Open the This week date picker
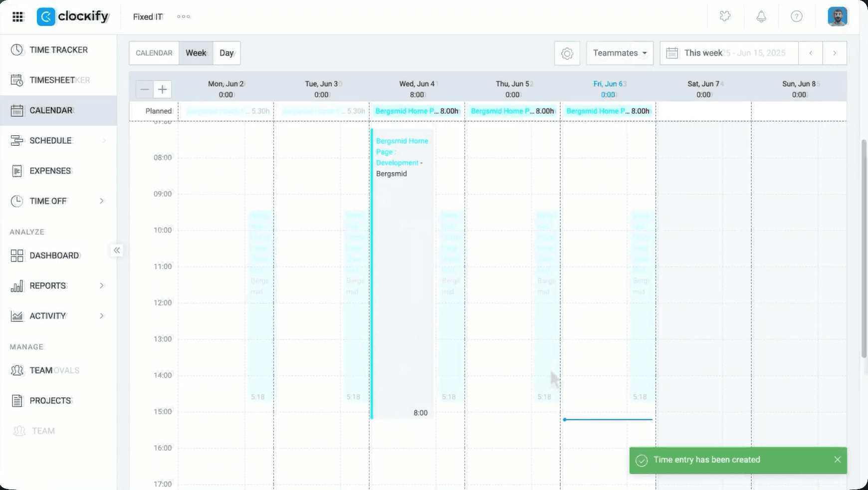The height and width of the screenshot is (490, 868). (729, 53)
